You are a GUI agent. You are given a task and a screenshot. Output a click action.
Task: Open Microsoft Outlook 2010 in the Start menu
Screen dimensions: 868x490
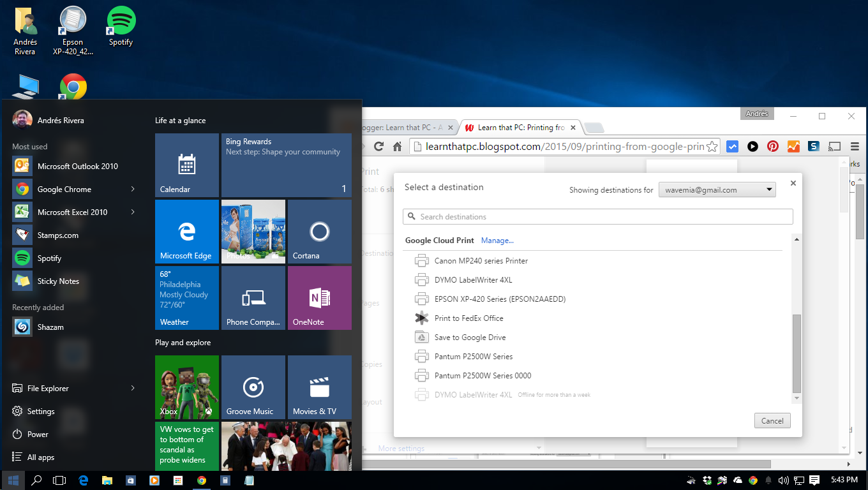point(75,166)
